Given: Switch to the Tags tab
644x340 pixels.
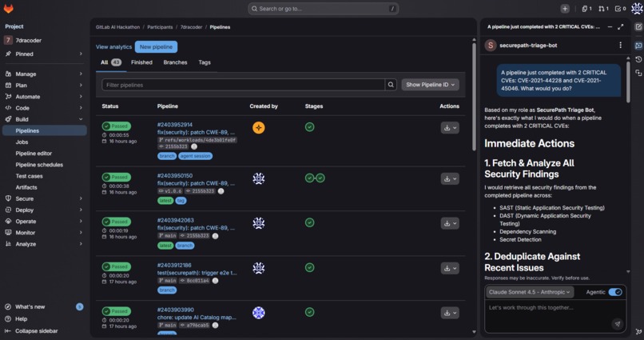Looking at the screenshot, I should (x=204, y=62).
